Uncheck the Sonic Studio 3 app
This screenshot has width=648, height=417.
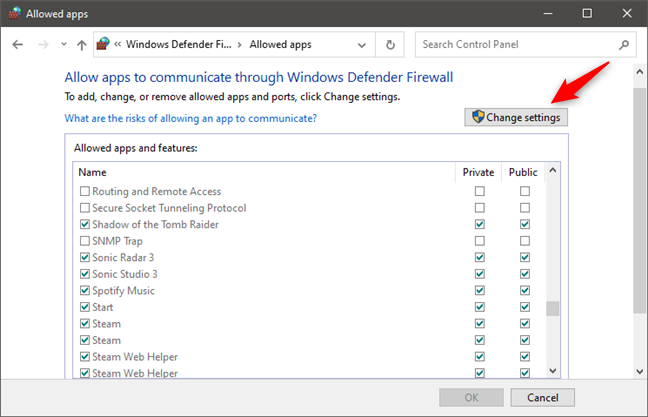pyautogui.click(x=85, y=274)
